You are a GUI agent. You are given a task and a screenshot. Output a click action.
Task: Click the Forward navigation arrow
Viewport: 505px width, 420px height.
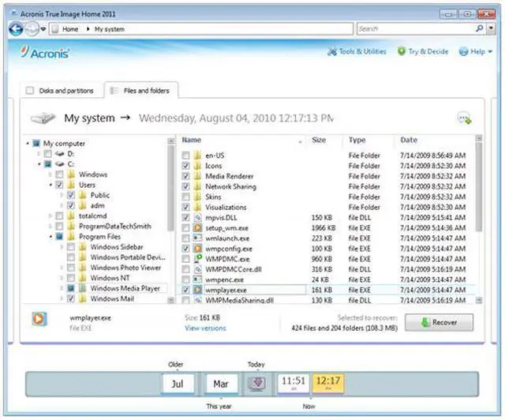coord(32,29)
